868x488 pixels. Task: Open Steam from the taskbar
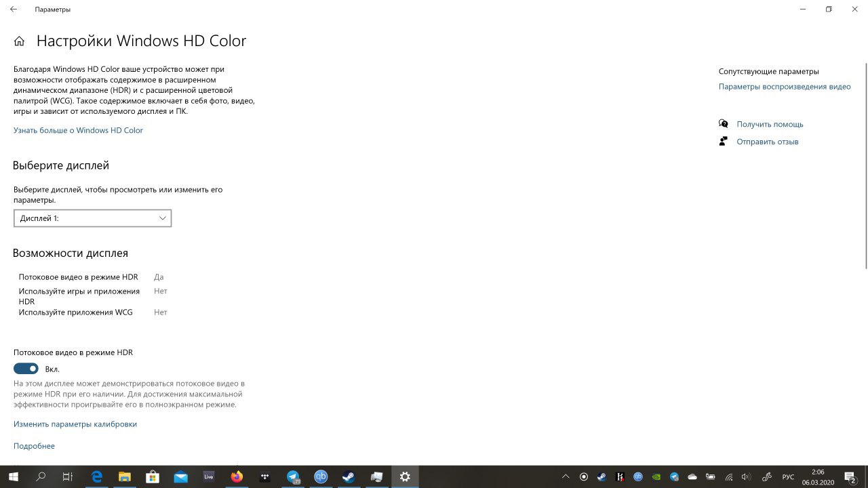(x=349, y=476)
